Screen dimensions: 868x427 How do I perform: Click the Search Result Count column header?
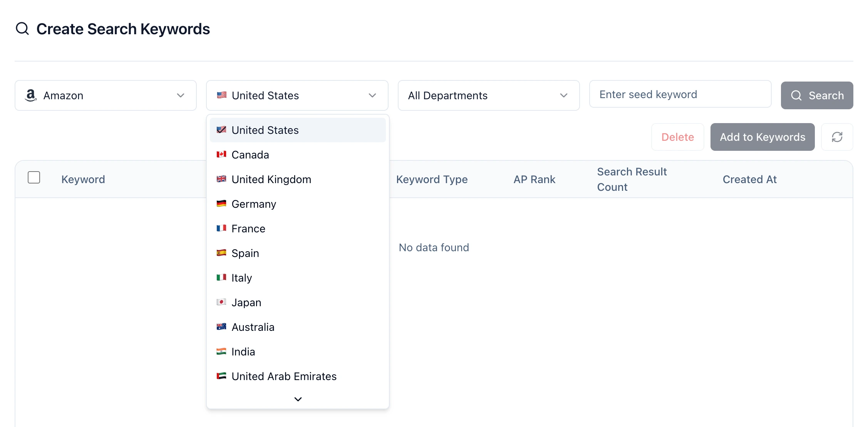(x=632, y=179)
